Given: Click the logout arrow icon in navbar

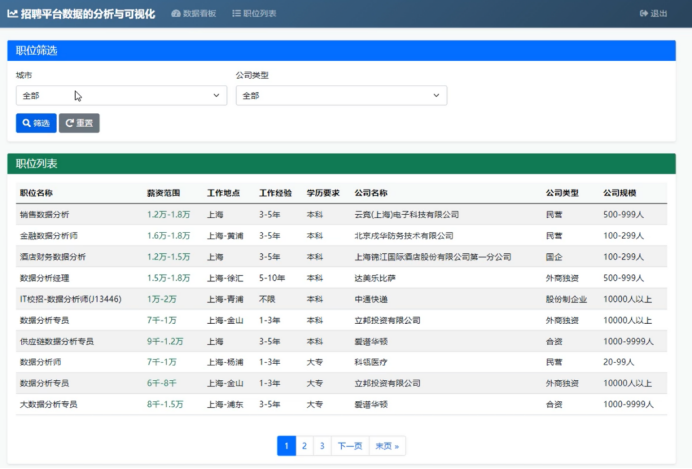Looking at the screenshot, I should click(644, 14).
